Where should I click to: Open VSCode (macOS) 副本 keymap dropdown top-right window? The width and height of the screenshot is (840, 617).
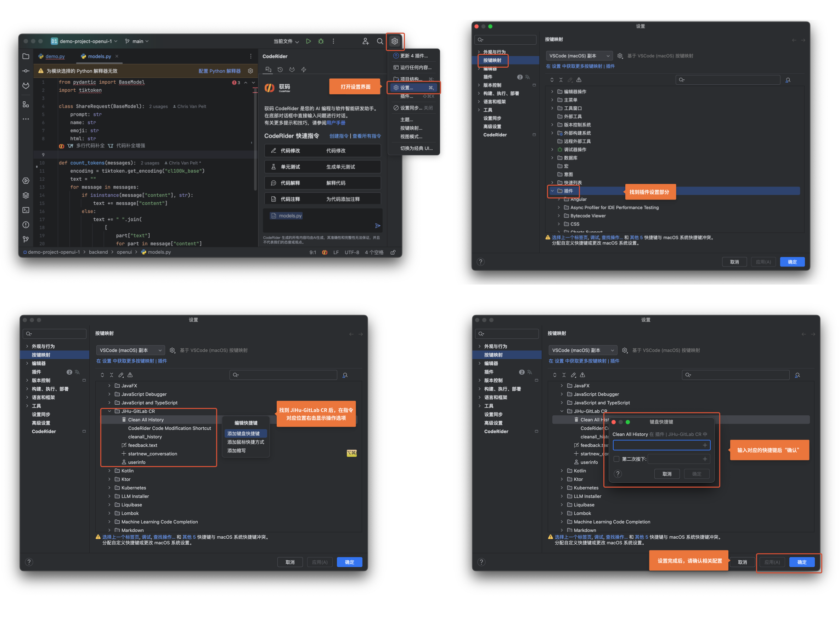(579, 56)
